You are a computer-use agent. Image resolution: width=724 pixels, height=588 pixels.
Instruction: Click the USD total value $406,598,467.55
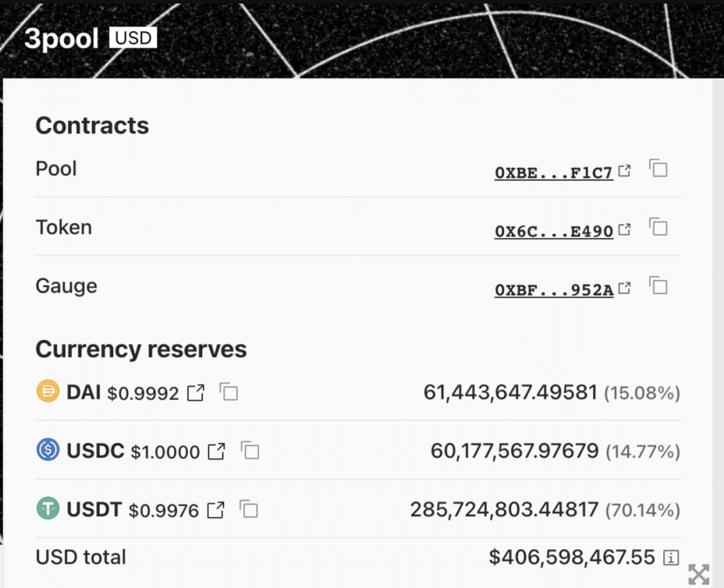click(x=571, y=557)
